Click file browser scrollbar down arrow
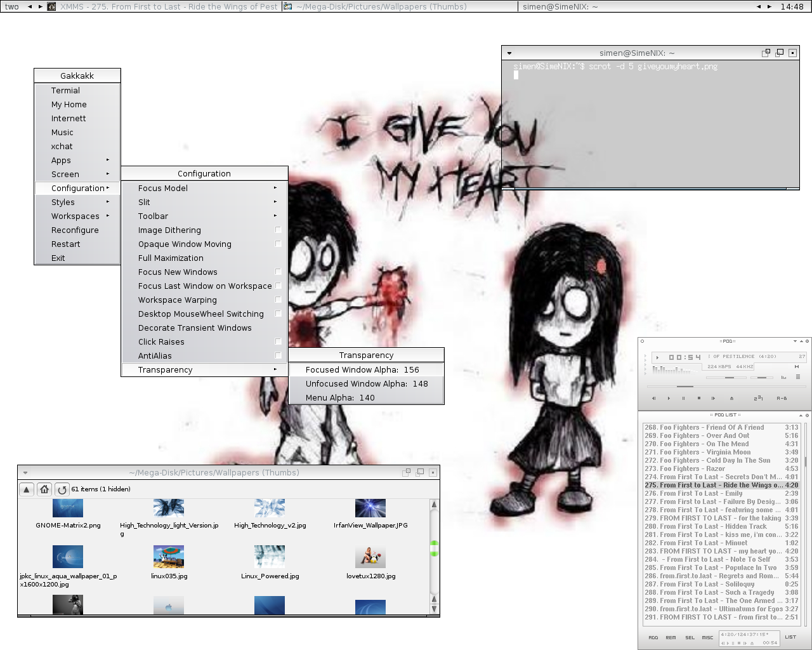812x650 pixels. pyautogui.click(x=435, y=609)
